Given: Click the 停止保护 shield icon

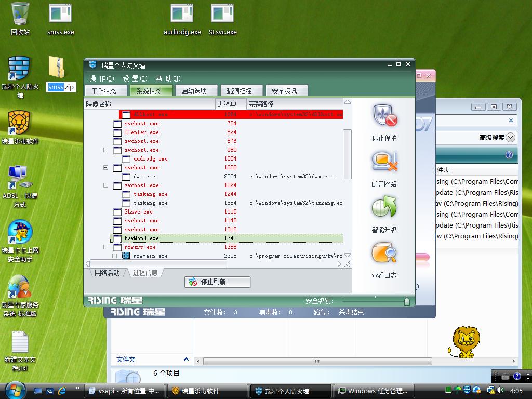Looking at the screenshot, I should [x=385, y=116].
